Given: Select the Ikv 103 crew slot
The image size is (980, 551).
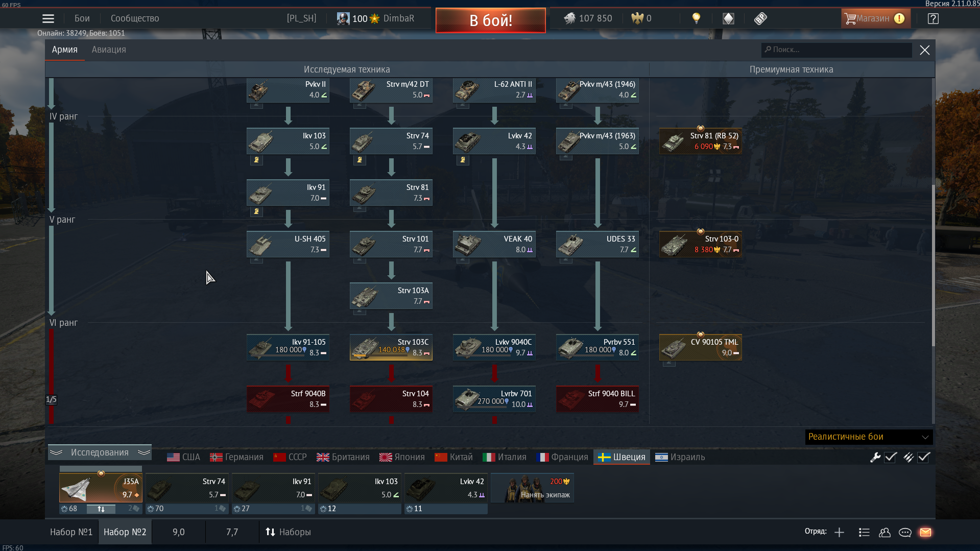Looking at the screenshot, I should (360, 488).
